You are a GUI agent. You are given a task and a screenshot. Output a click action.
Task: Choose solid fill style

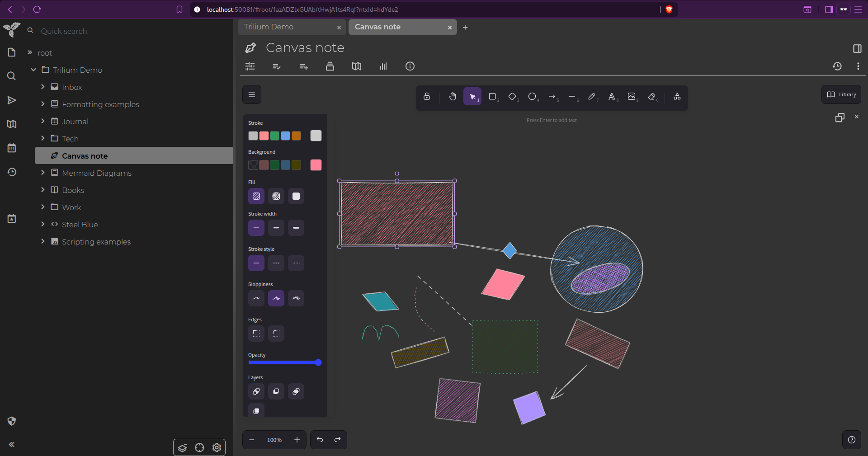(x=296, y=196)
